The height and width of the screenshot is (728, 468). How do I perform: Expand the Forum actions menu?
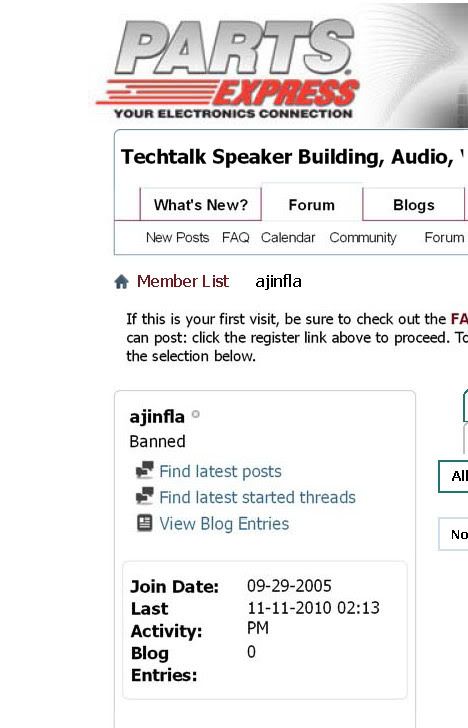(445, 238)
